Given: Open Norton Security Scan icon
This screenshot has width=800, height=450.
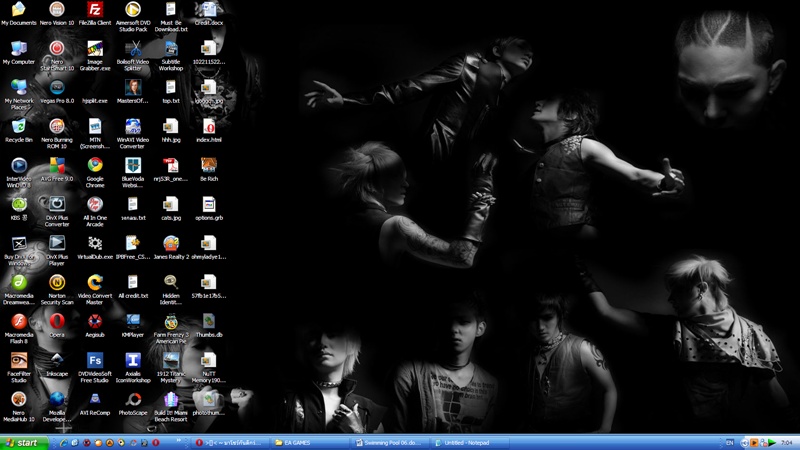Looking at the screenshot, I should click(57, 290).
